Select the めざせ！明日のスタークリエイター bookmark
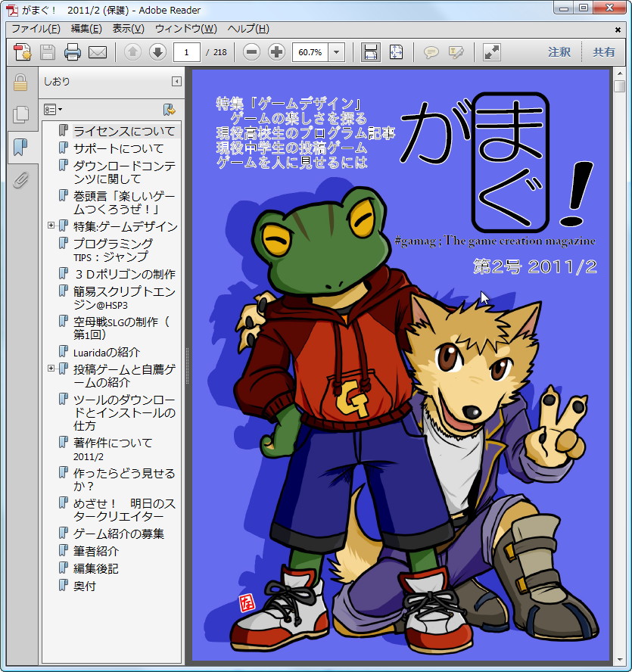Screen dimensions: 632x672 tap(124, 509)
